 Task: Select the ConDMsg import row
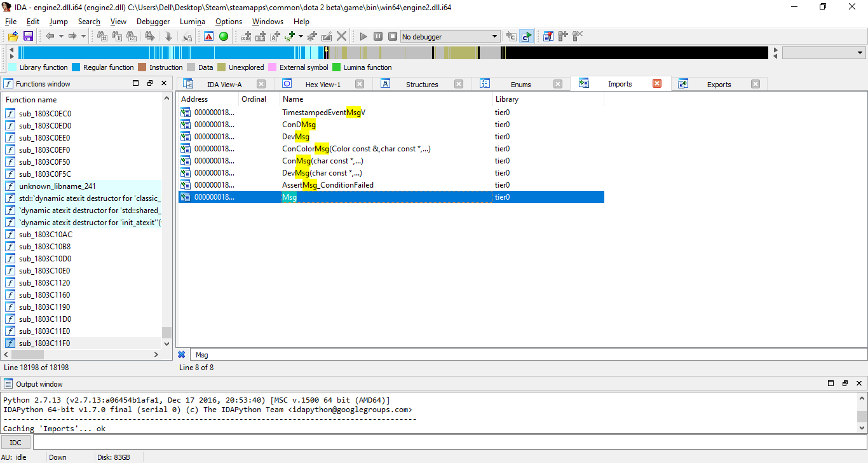coord(391,125)
